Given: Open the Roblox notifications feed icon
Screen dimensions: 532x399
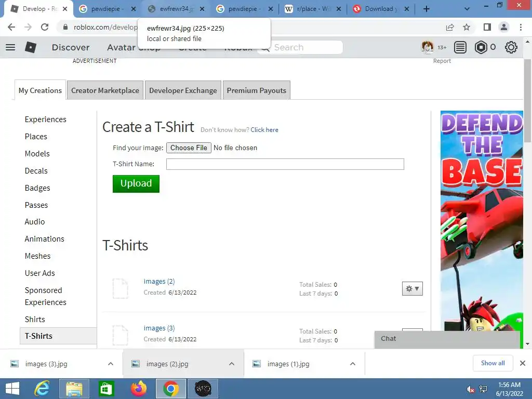Looking at the screenshot, I should [460, 47].
